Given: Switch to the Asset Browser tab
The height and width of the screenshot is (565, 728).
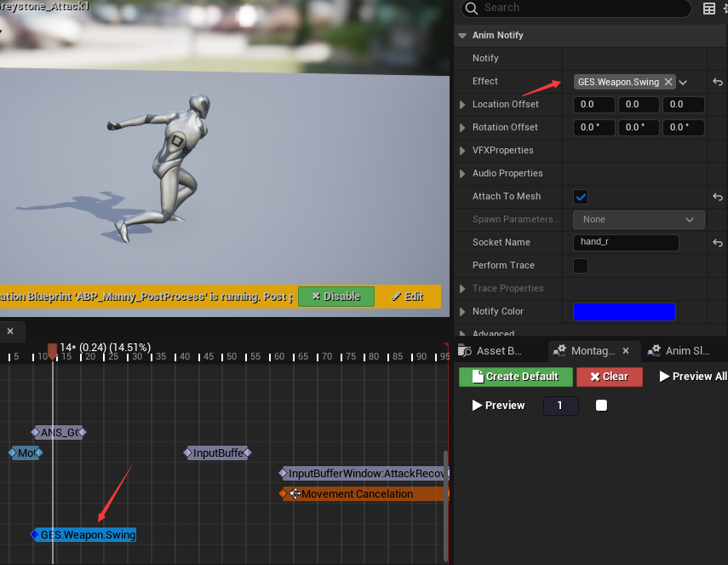Looking at the screenshot, I should [x=501, y=351].
